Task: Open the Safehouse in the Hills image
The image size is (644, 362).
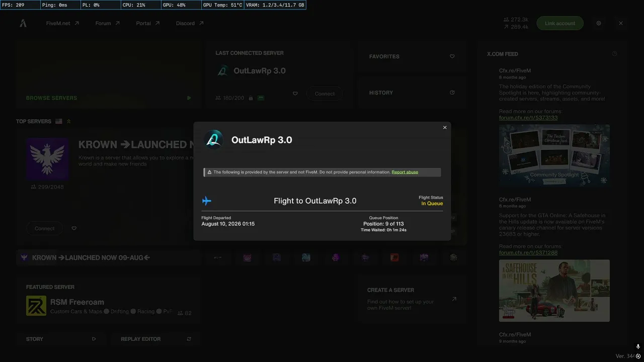Action: [554, 291]
